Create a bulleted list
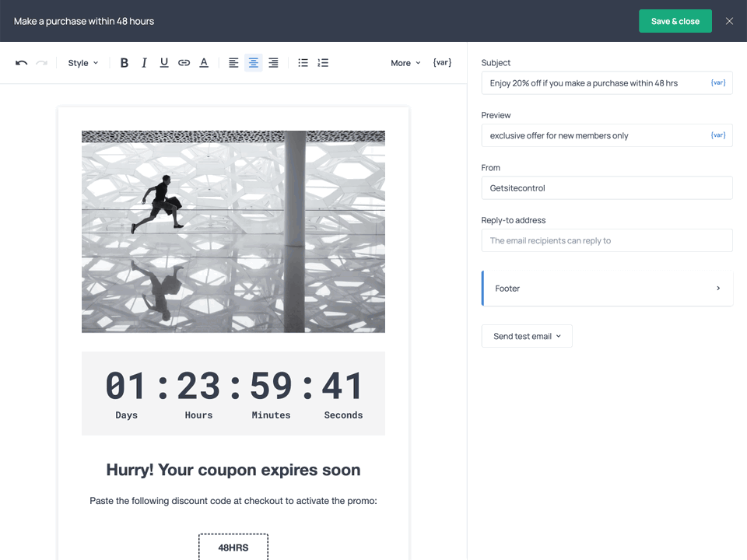 click(x=303, y=62)
